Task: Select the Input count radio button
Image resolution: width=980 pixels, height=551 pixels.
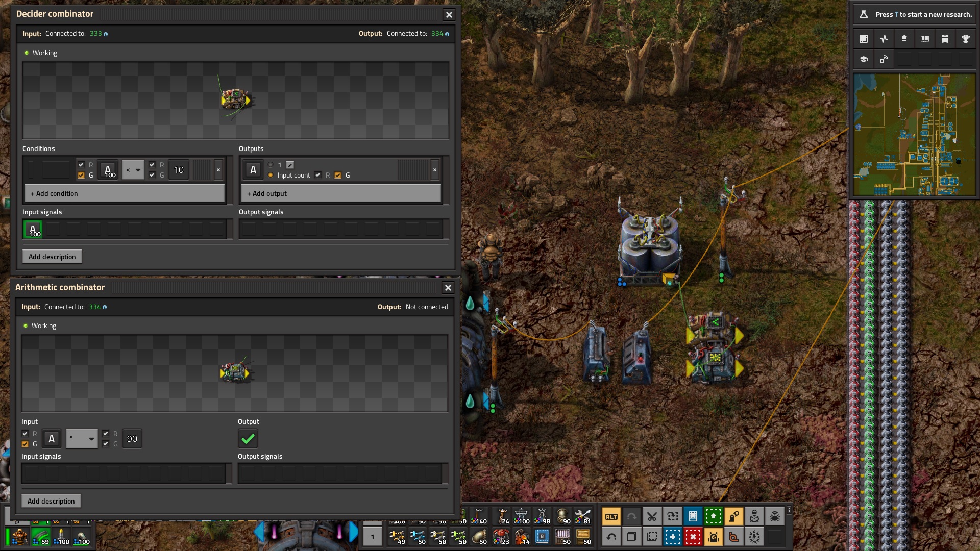Action: (x=271, y=176)
